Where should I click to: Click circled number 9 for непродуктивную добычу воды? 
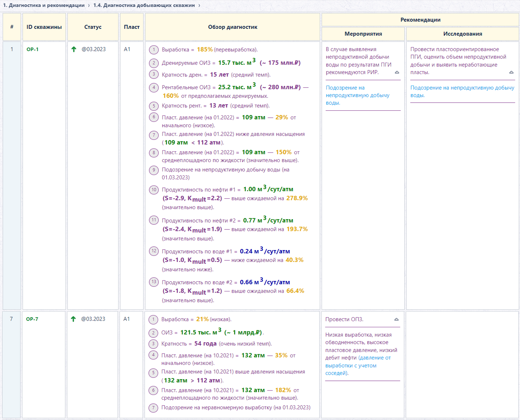(x=154, y=170)
